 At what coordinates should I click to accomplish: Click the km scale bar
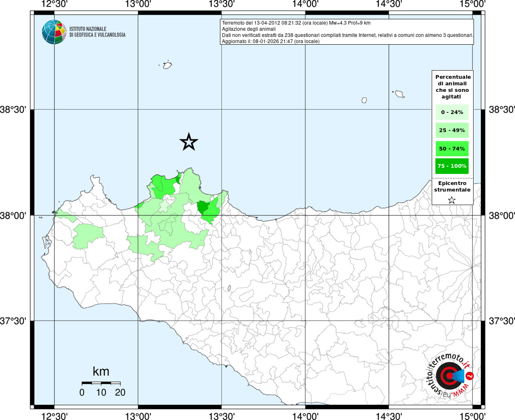101,383
